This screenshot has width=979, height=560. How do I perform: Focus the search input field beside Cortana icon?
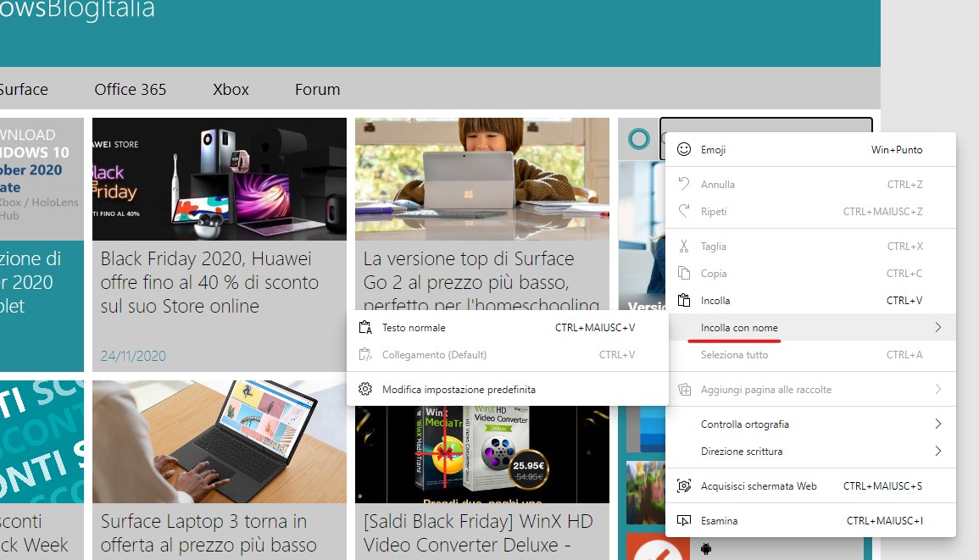click(766, 125)
